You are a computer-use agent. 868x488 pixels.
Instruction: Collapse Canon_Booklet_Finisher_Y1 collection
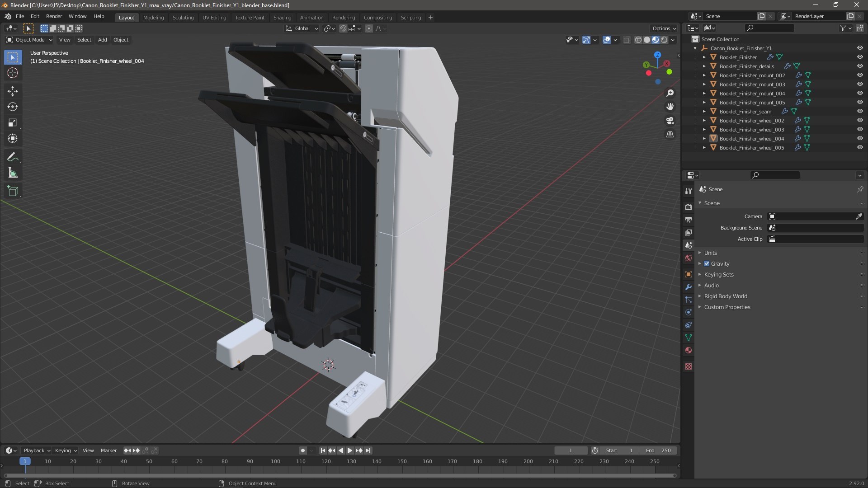coord(695,48)
